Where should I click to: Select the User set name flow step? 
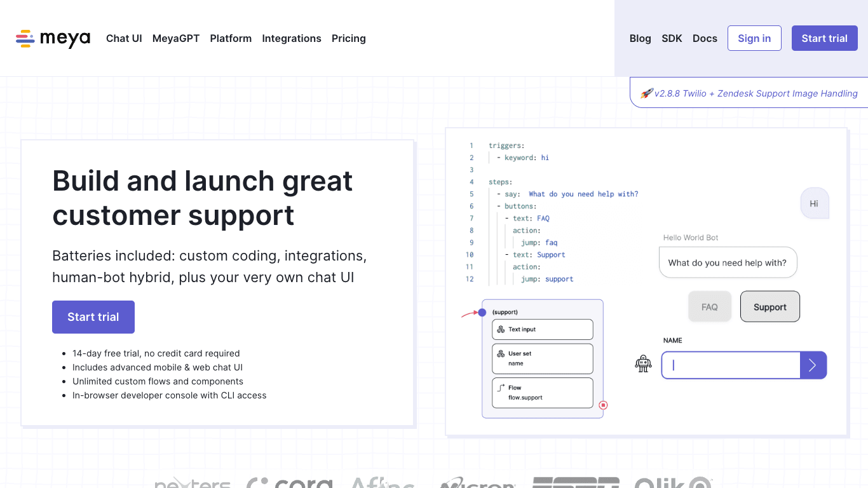543,358
